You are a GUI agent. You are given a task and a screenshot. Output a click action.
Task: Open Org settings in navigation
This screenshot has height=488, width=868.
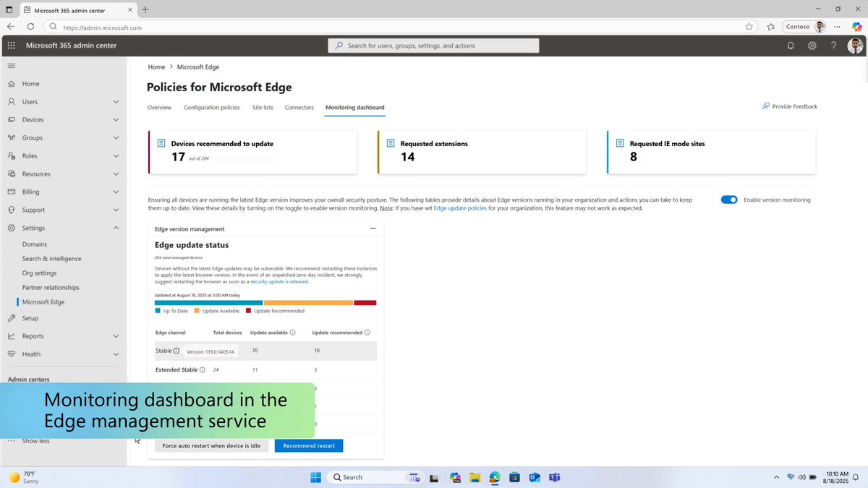pos(39,273)
